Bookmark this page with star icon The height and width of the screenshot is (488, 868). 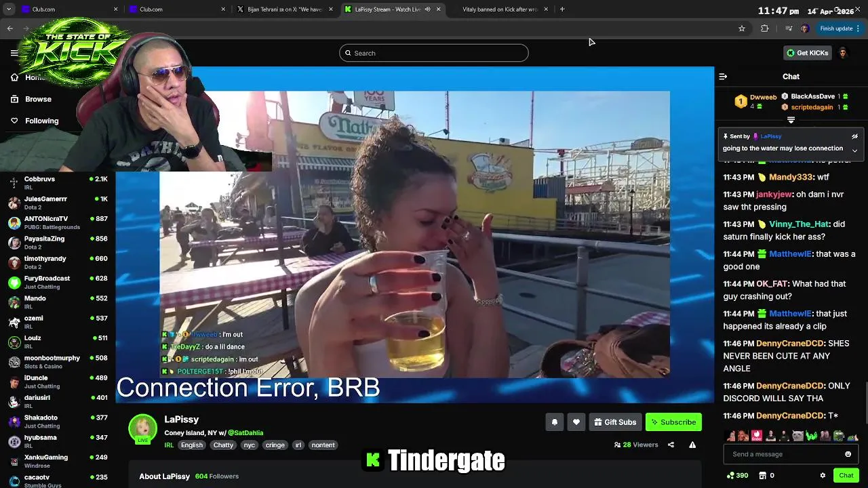click(742, 28)
